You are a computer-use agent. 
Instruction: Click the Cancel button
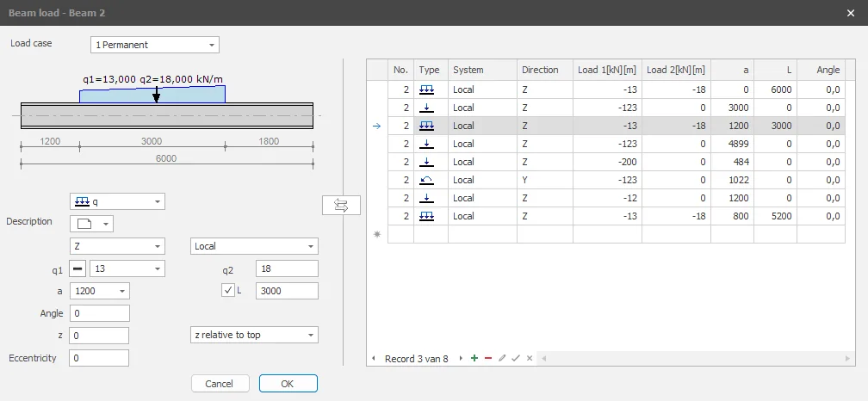click(x=220, y=383)
